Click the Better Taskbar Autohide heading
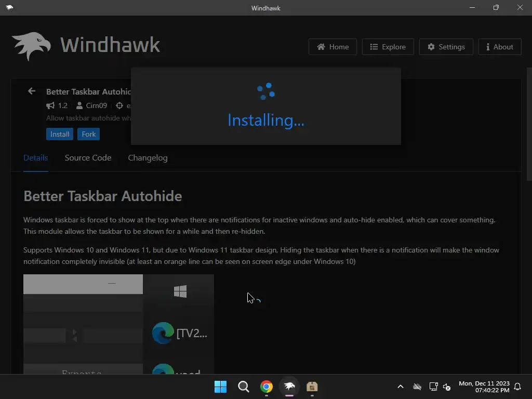The width and height of the screenshot is (532, 399). pyautogui.click(x=102, y=196)
